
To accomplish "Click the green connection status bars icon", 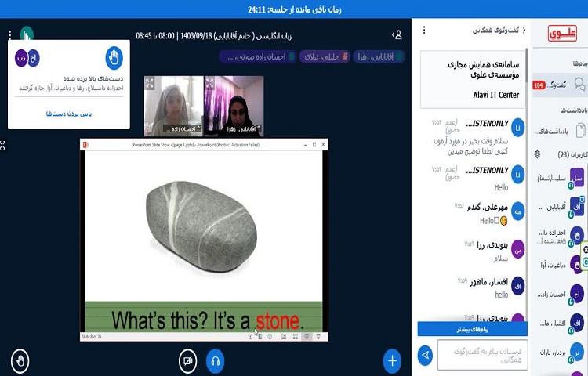I will click(x=27, y=34).
